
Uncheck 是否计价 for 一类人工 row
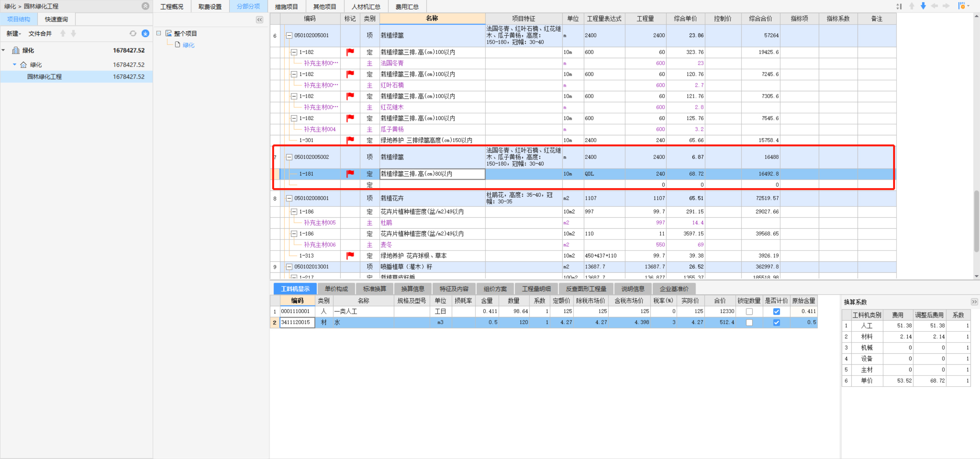pos(776,311)
